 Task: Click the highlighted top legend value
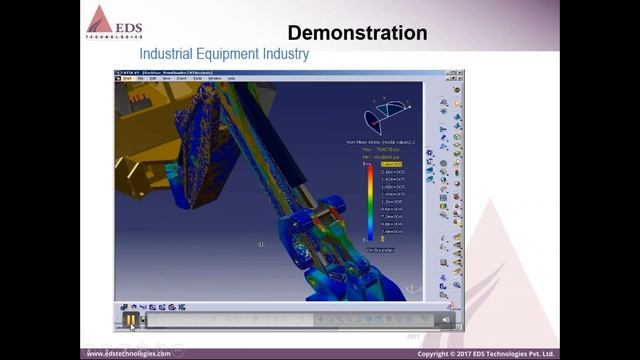click(x=391, y=164)
